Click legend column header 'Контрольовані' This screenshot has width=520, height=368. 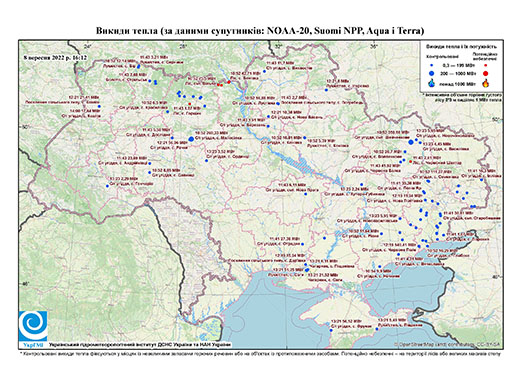(x=443, y=57)
